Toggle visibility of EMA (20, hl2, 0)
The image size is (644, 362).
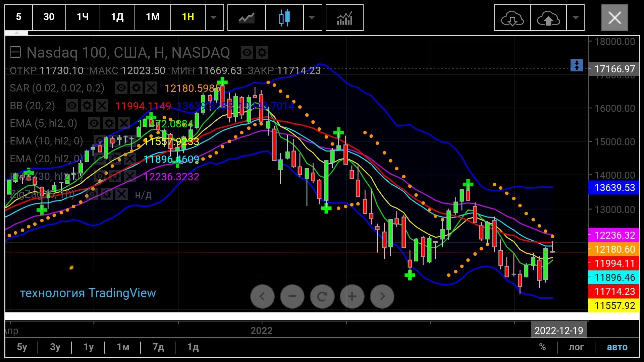[x=100, y=159]
